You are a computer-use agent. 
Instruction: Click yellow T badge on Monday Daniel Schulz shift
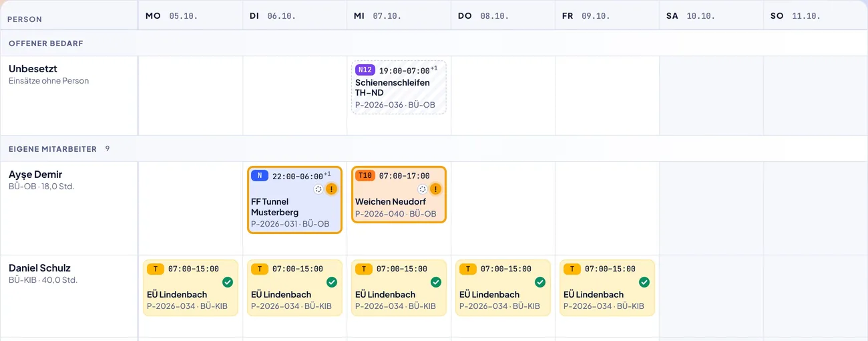pyautogui.click(x=156, y=269)
